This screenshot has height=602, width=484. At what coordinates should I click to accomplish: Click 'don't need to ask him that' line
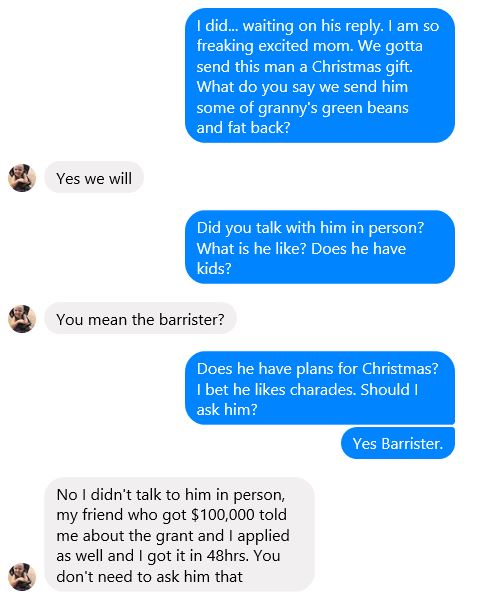point(150,576)
